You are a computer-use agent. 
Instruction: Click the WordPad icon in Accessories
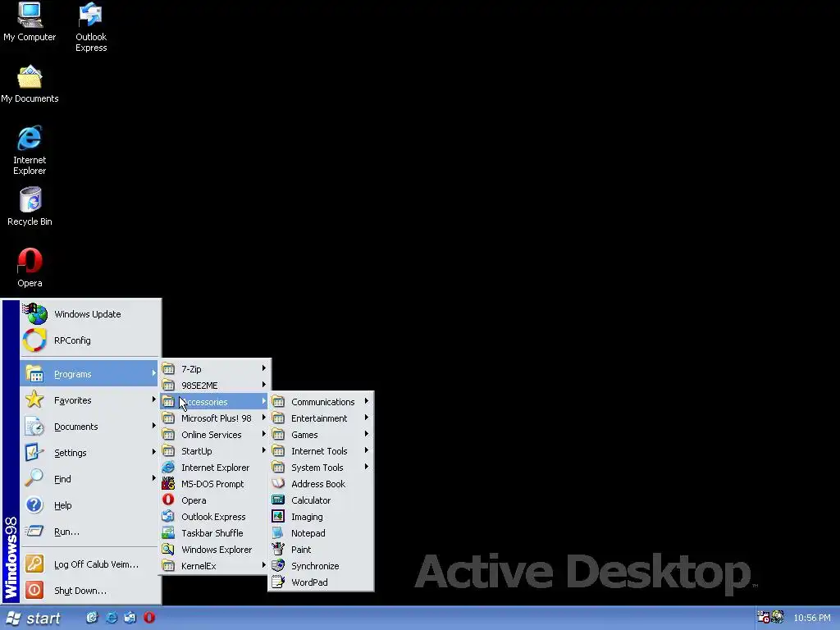coord(278,582)
